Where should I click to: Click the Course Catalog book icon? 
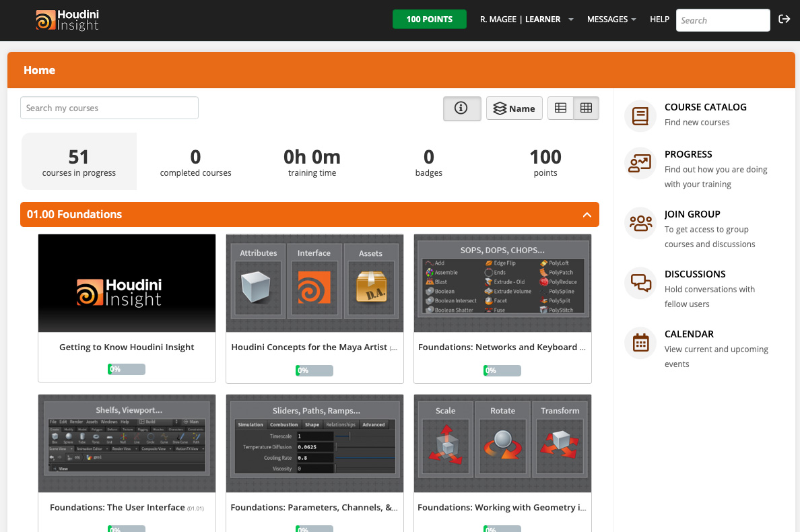pyautogui.click(x=640, y=116)
